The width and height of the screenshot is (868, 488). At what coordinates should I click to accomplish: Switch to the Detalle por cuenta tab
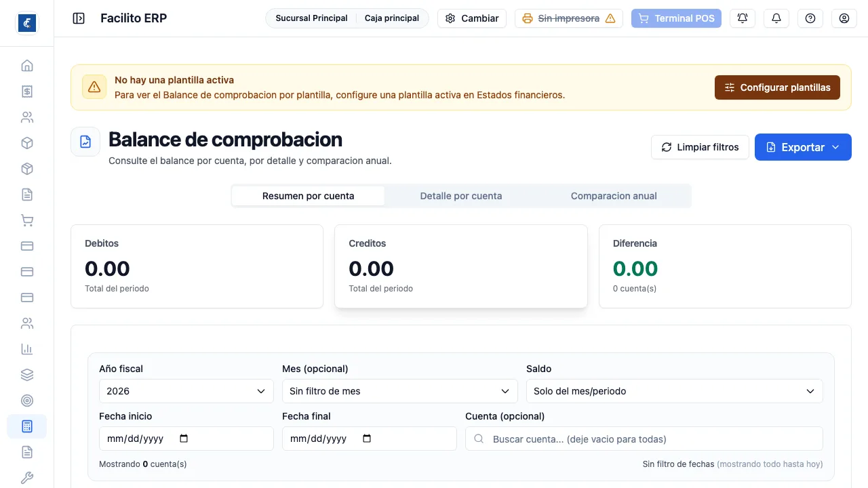(x=461, y=196)
